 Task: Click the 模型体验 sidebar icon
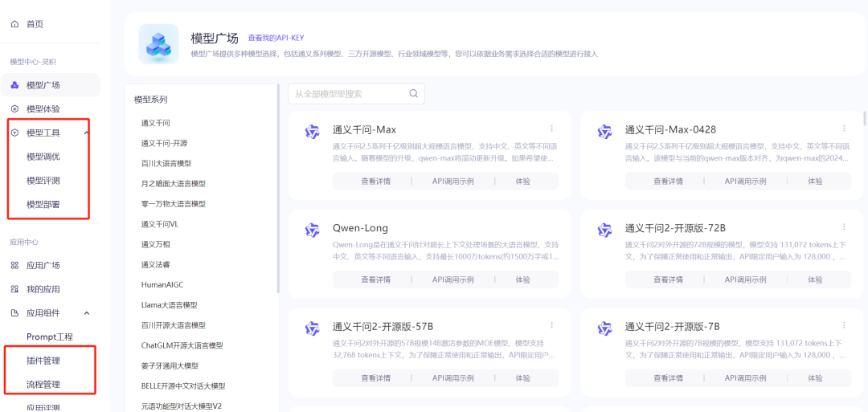coord(15,109)
